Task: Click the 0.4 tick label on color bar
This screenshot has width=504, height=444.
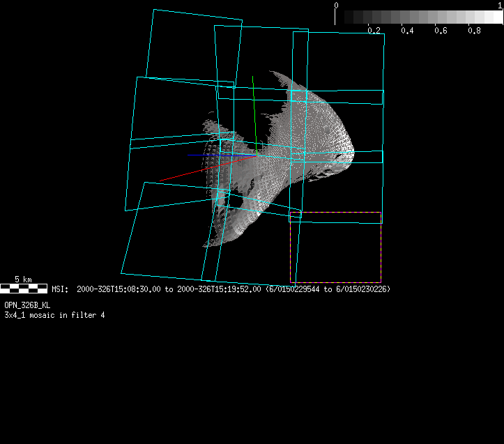Action: point(408,31)
